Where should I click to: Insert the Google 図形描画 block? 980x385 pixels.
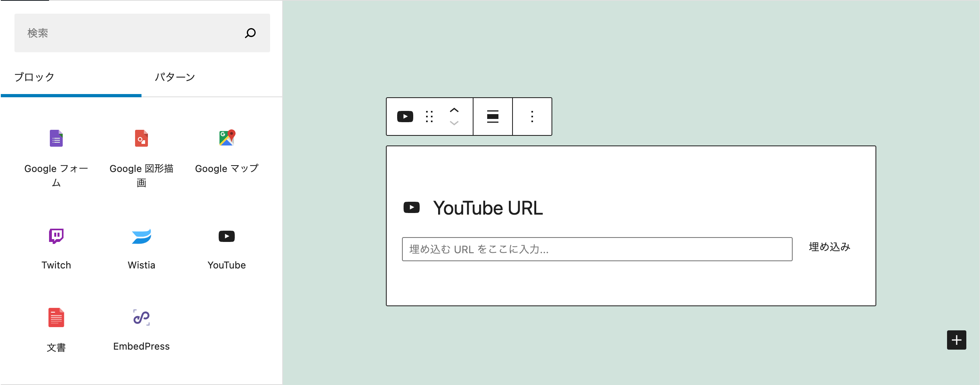(x=141, y=159)
